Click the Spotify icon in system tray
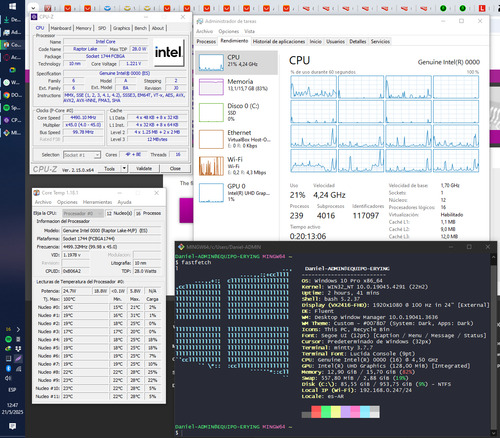Screen dimensions: 500x438 tap(9, 339)
